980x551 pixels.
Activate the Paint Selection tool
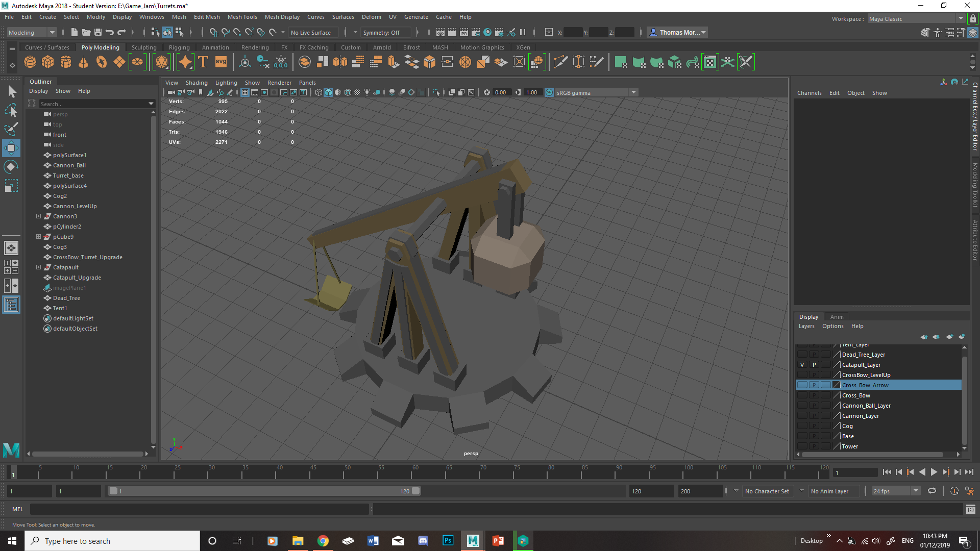pyautogui.click(x=11, y=129)
